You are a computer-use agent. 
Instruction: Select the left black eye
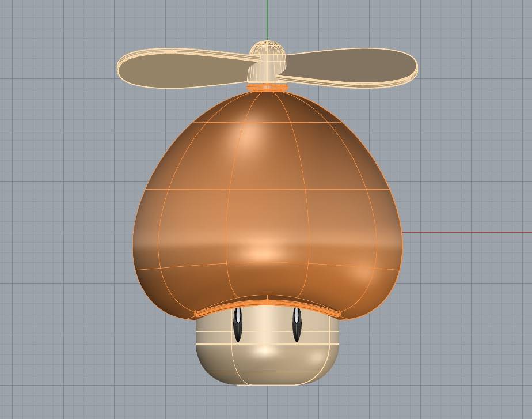(x=238, y=324)
